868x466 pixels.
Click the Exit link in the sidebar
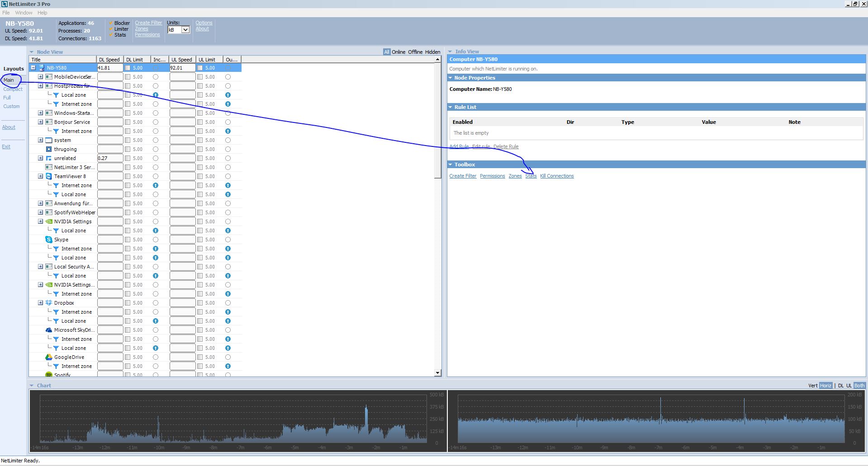pos(6,146)
